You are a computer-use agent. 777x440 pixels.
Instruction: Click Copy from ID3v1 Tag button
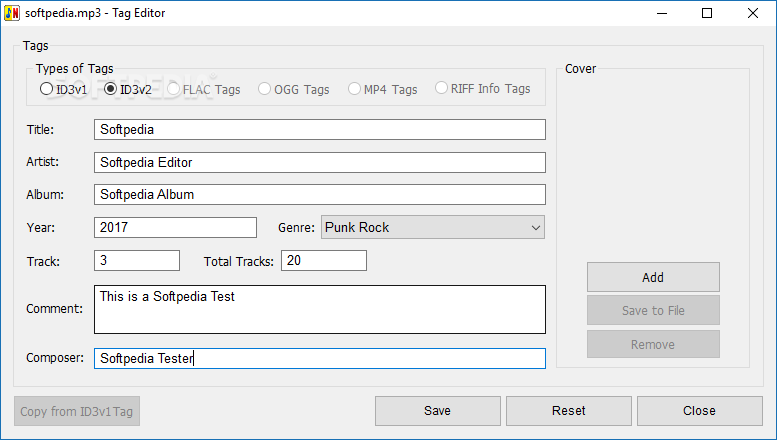pyautogui.click(x=77, y=411)
